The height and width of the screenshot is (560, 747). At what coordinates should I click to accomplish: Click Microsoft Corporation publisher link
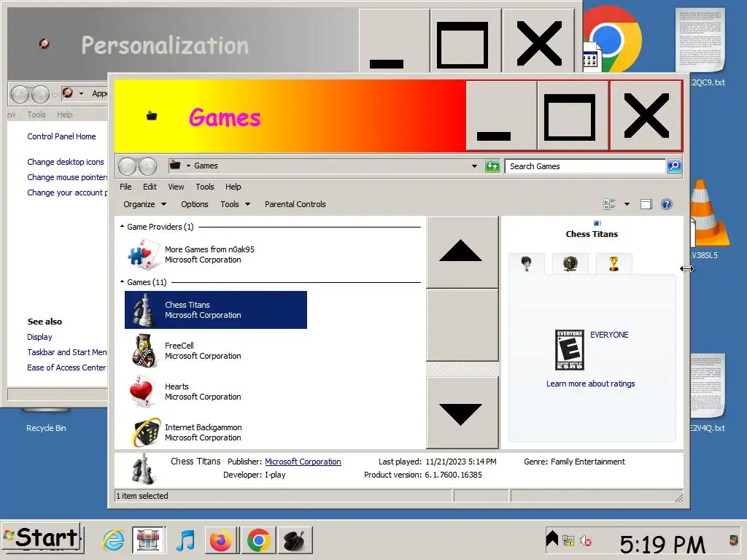[x=303, y=462]
